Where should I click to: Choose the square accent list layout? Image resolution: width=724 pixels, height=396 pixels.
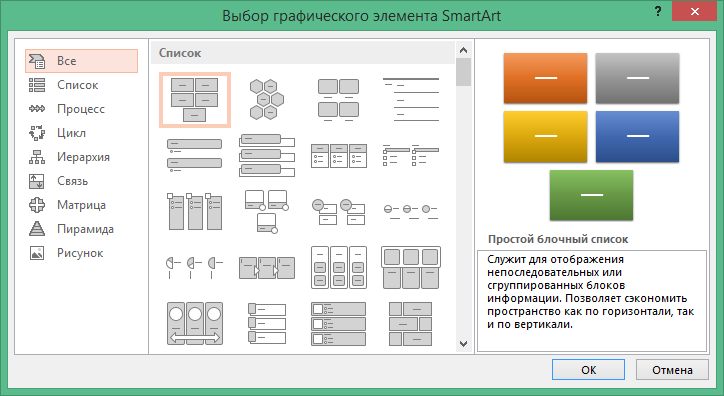(x=410, y=156)
